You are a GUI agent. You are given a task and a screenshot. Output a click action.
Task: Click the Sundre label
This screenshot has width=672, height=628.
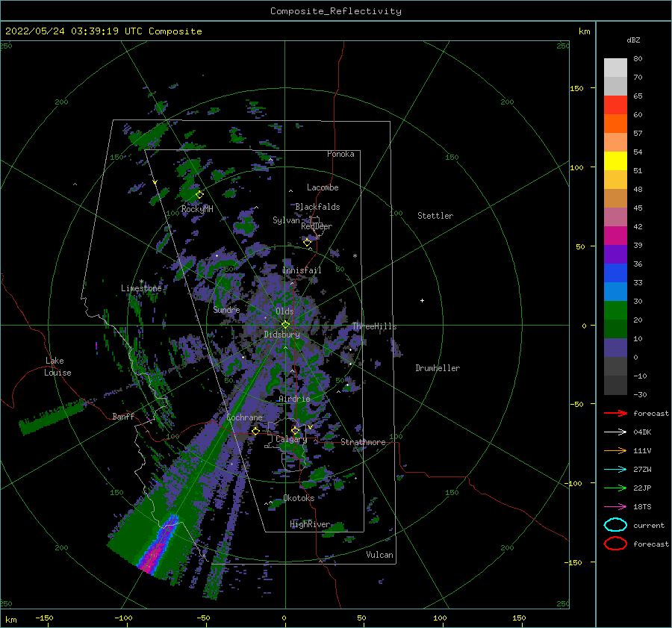[x=226, y=309]
